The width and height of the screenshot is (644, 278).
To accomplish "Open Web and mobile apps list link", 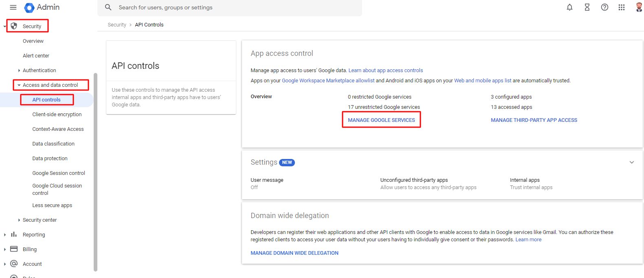I will (x=483, y=81).
